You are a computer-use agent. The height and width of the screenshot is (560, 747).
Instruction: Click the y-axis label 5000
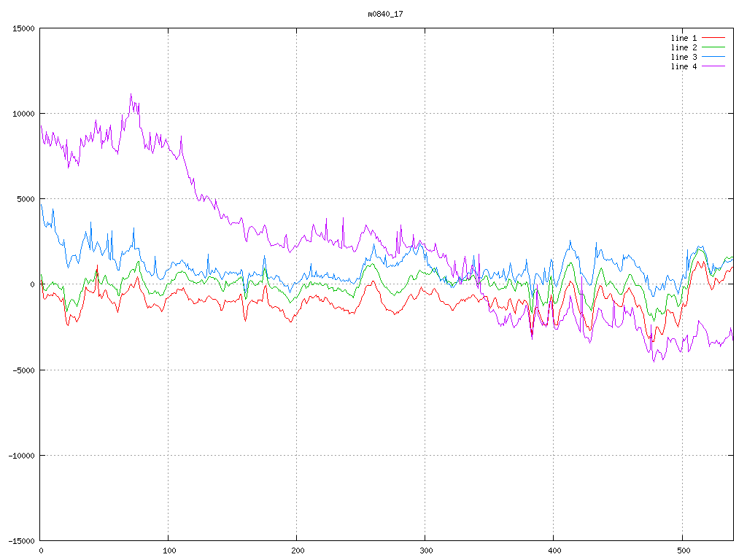26,199
